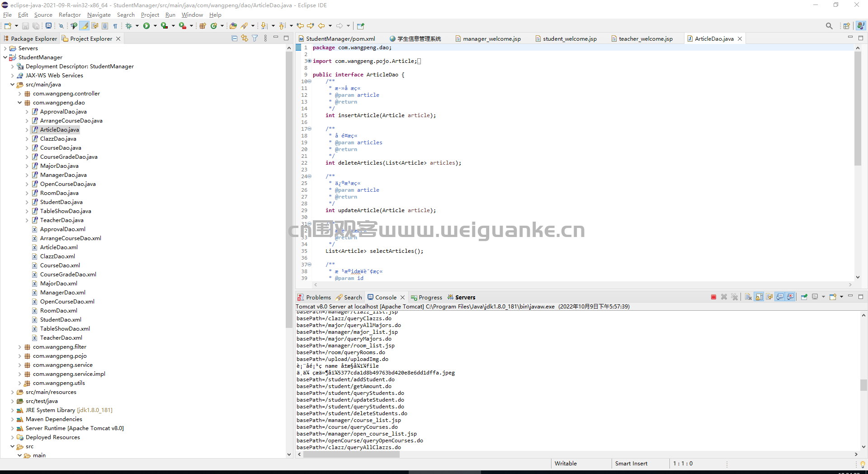
Task: Close the Console view tab
Action: point(402,298)
